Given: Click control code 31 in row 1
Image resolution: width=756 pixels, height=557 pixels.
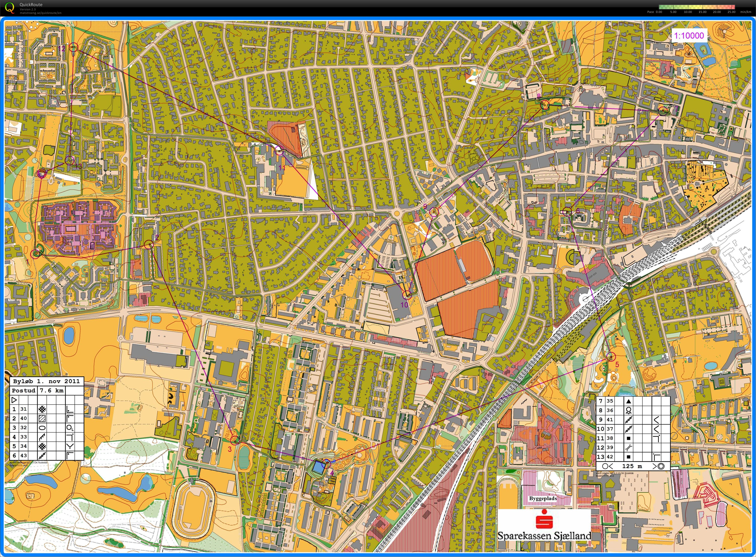Looking at the screenshot, I should (x=23, y=409).
